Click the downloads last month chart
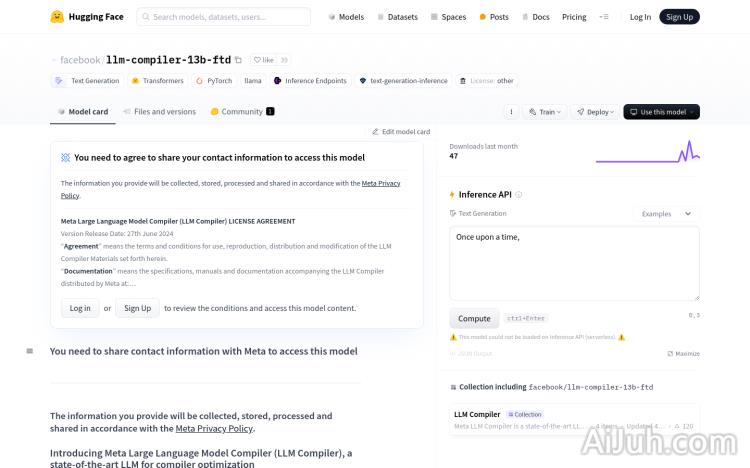 click(647, 151)
